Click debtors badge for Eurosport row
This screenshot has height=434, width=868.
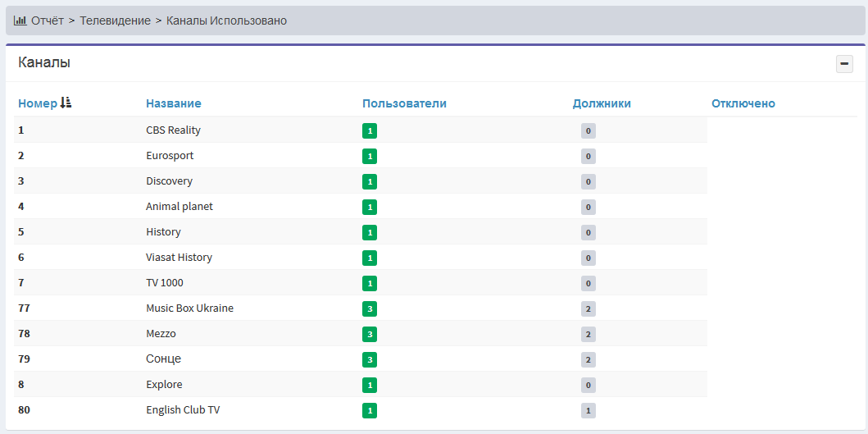coord(588,156)
